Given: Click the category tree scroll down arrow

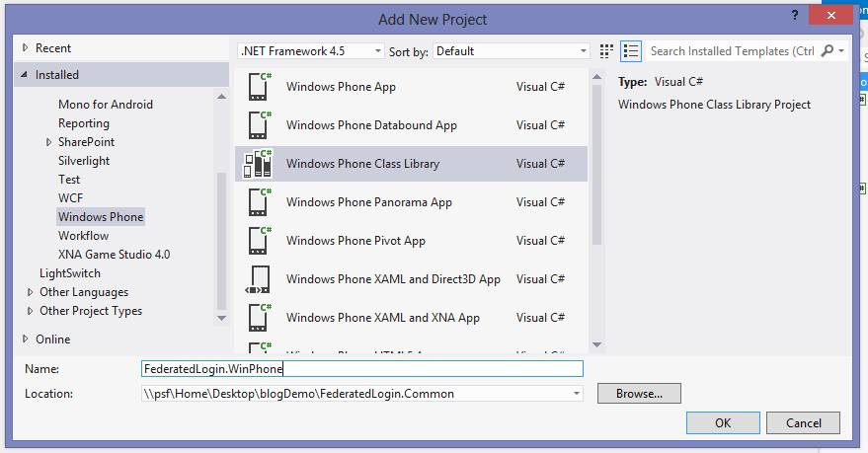Looking at the screenshot, I should pyautogui.click(x=221, y=318).
